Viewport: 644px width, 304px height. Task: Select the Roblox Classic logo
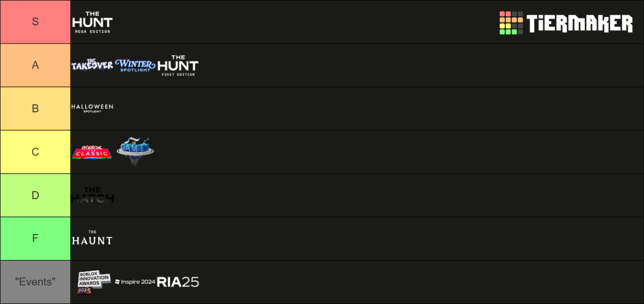click(x=92, y=152)
